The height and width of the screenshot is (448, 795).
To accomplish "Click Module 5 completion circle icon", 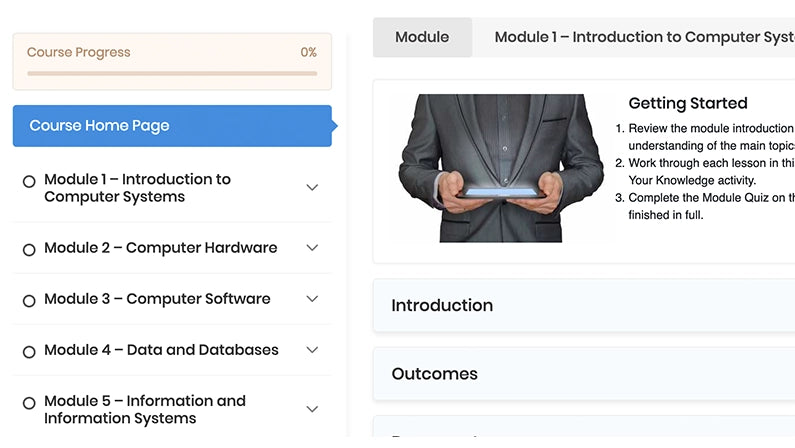I will coord(29,403).
